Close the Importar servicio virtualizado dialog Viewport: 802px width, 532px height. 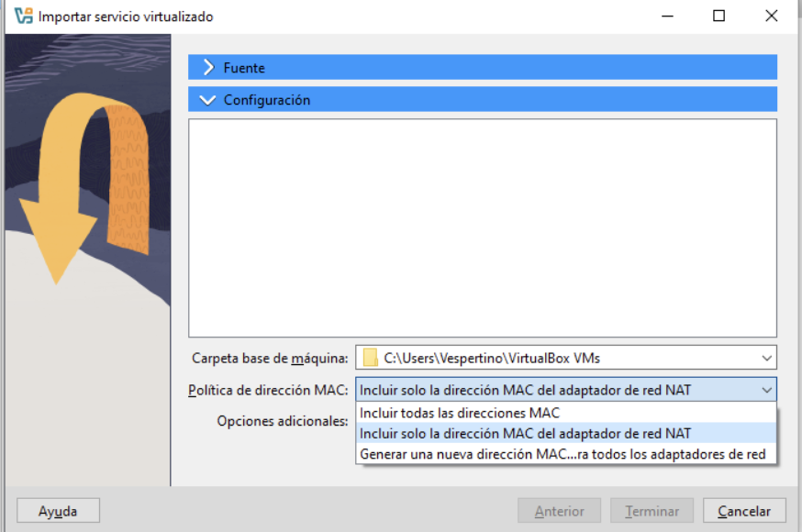click(772, 16)
